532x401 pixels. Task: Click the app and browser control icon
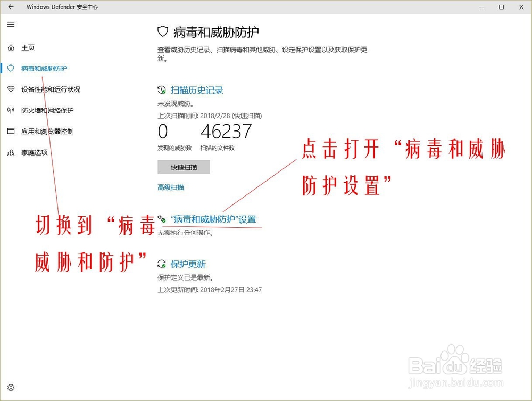[x=11, y=131]
